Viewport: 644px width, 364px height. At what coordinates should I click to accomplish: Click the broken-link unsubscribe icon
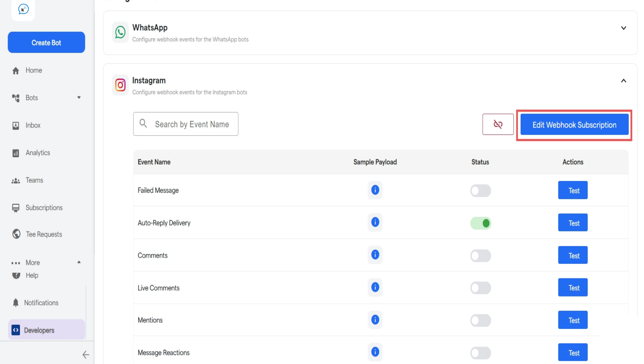point(498,124)
